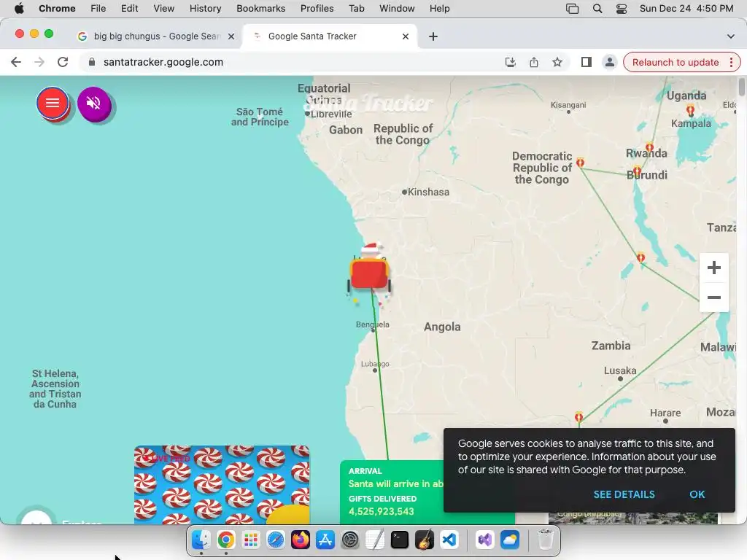The width and height of the screenshot is (747, 560).
Task: Open the Window menu
Action: 397,9
